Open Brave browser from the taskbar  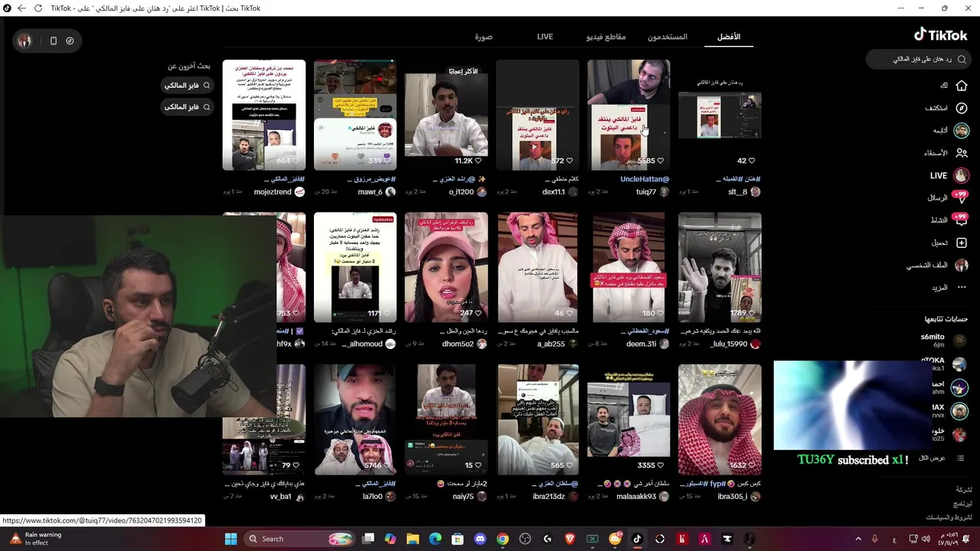pos(570,539)
